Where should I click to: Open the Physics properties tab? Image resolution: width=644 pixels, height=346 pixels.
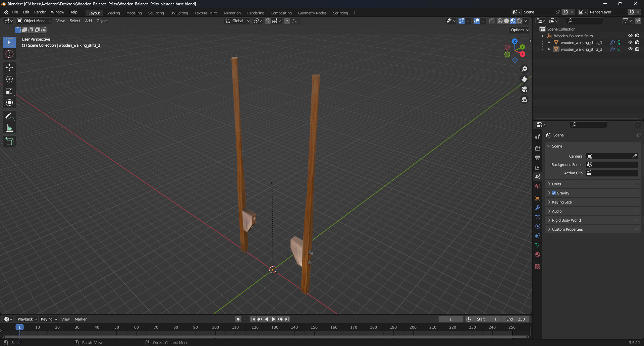pyautogui.click(x=538, y=226)
